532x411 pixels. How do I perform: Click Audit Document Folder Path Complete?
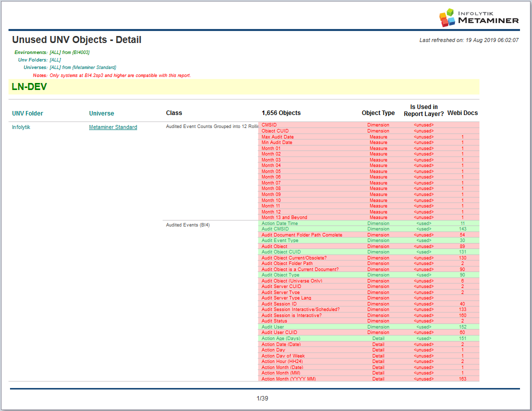point(302,235)
